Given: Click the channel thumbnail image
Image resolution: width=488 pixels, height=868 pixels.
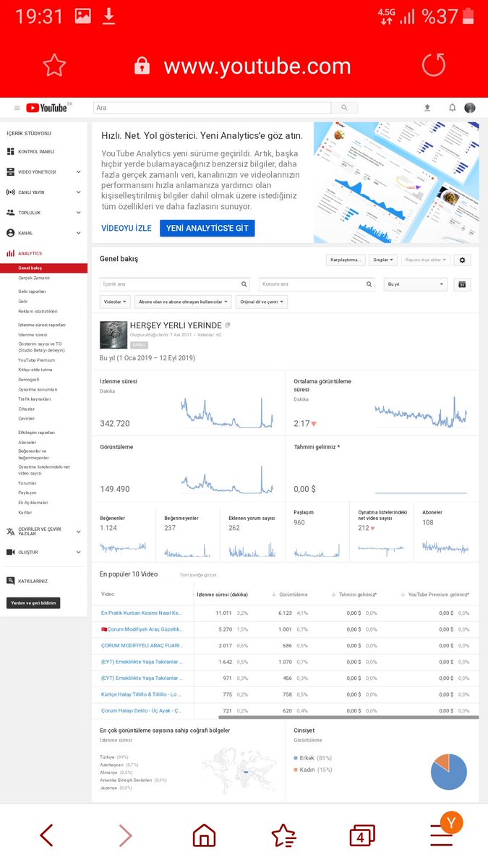Looking at the screenshot, I should [113, 335].
